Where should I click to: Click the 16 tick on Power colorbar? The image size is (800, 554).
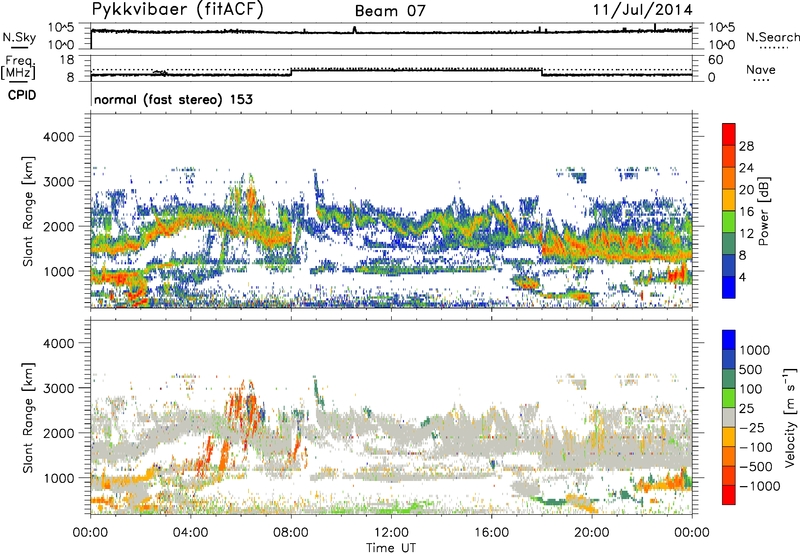[x=746, y=211]
